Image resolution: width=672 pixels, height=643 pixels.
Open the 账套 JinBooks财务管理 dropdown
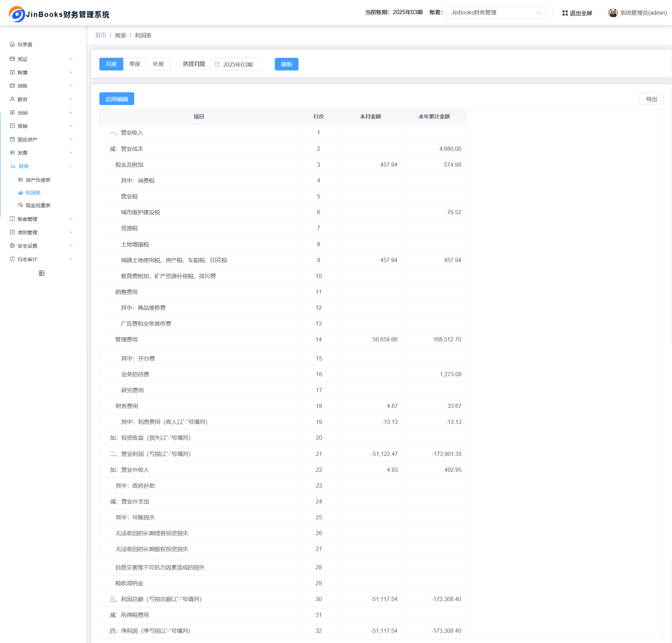[496, 13]
